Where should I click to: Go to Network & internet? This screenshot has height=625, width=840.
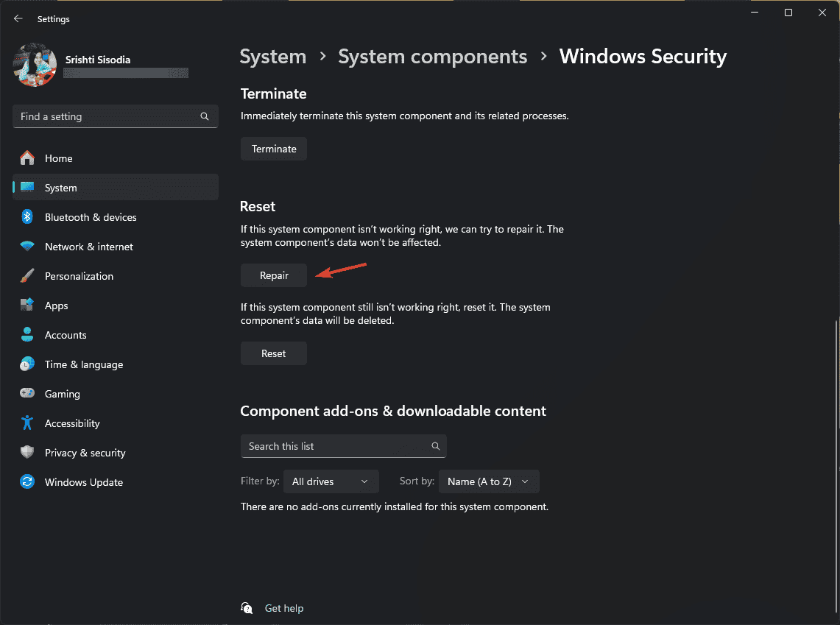(115, 247)
